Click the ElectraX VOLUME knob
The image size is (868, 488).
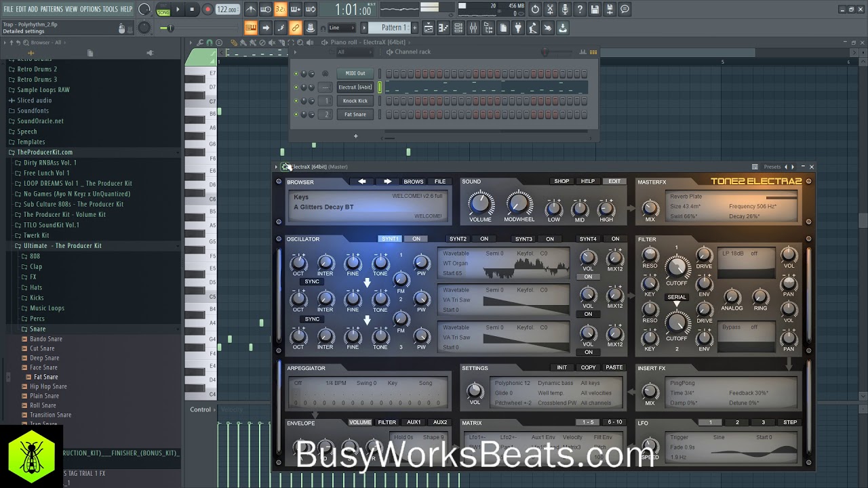pyautogui.click(x=480, y=203)
